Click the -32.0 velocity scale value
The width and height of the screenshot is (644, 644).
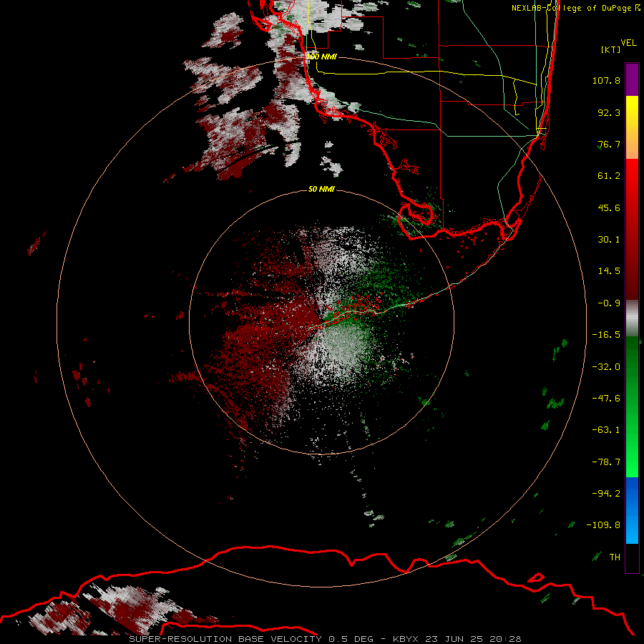click(x=606, y=367)
